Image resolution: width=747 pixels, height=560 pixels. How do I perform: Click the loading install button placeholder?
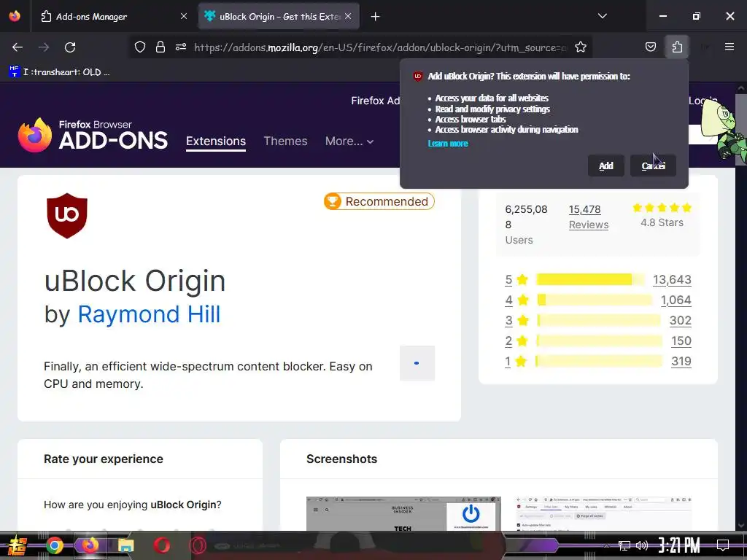pyautogui.click(x=417, y=363)
